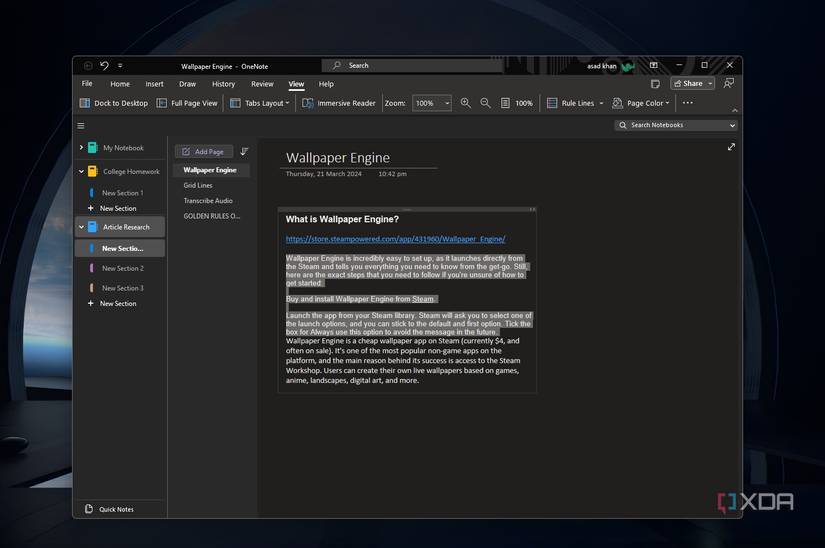Viewport: 825px width, 548px height.
Task: Expand My Notebook chevron
Action: [81, 148]
